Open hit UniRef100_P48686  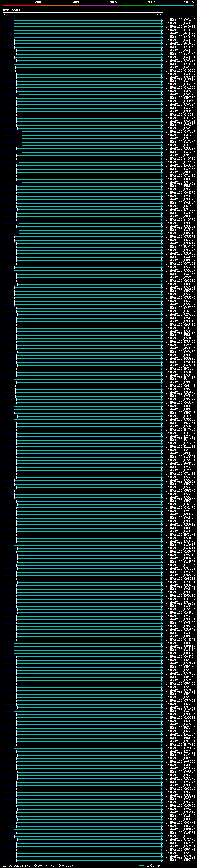click(x=180, y=23)
